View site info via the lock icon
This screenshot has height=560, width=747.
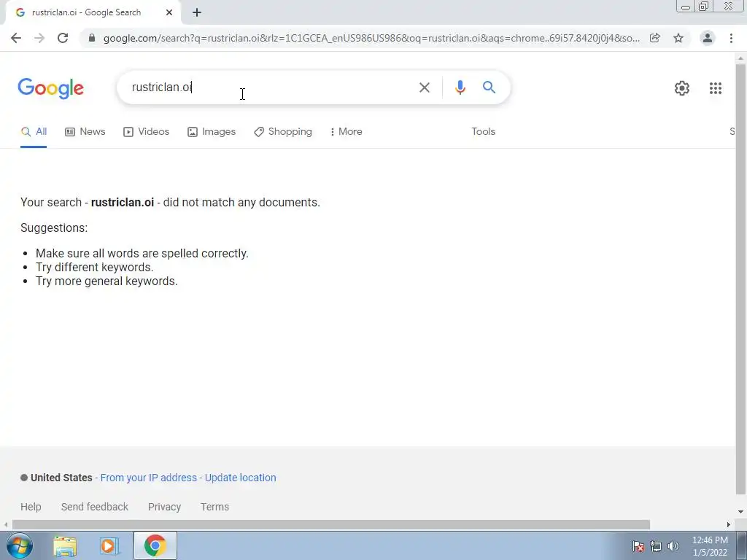92,38
